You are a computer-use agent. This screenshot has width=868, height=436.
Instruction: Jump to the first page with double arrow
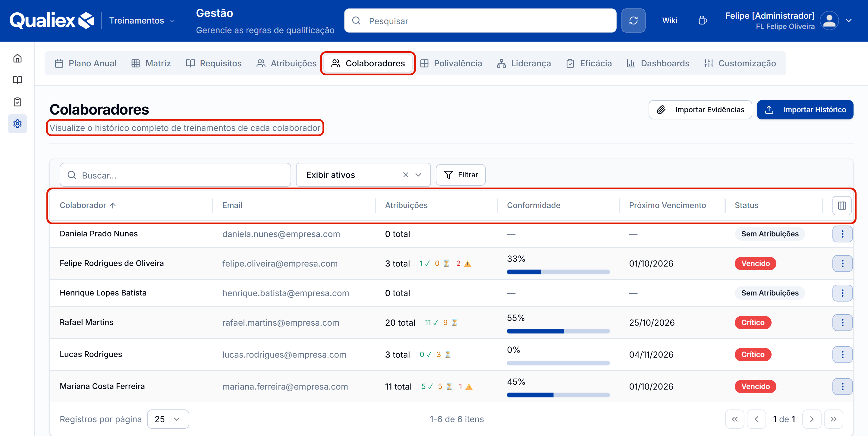tap(734, 419)
